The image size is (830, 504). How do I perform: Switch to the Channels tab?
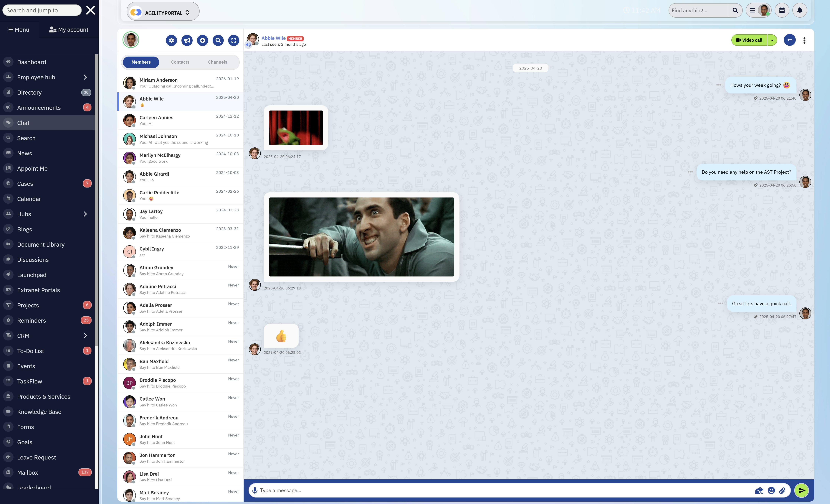click(217, 62)
